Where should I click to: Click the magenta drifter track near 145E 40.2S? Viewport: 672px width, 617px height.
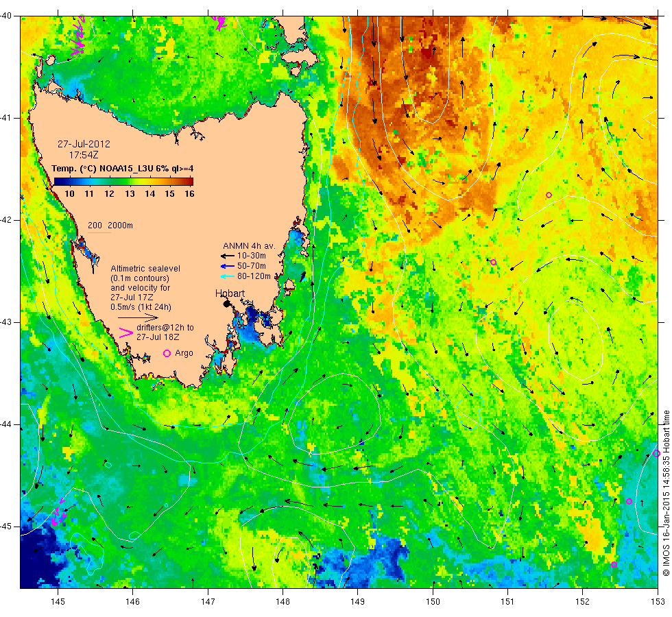pos(80,36)
